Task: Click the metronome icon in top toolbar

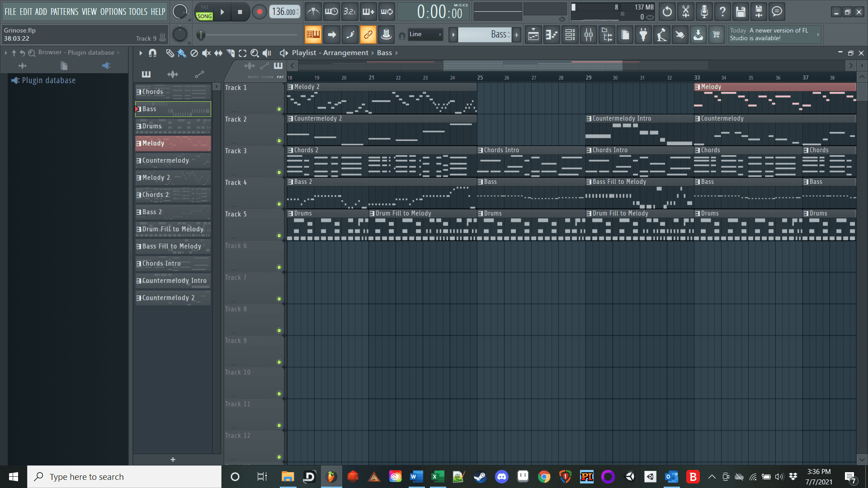Action: pos(313,12)
